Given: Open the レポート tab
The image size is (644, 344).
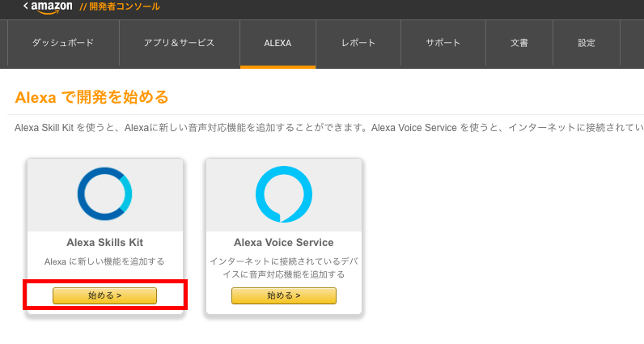Looking at the screenshot, I should point(358,43).
